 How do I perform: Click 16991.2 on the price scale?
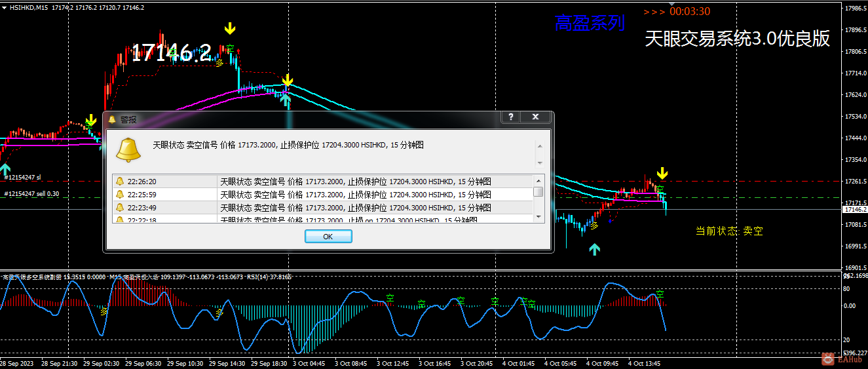coord(856,246)
